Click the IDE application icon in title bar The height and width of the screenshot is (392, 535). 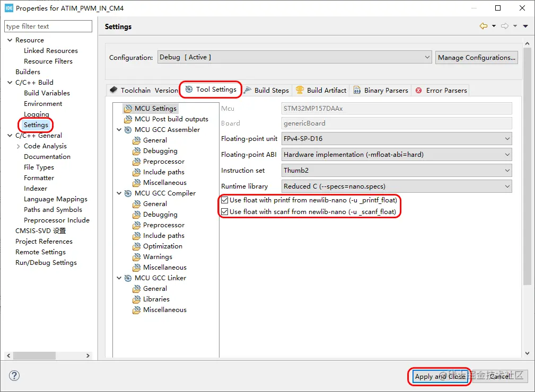tap(9, 8)
